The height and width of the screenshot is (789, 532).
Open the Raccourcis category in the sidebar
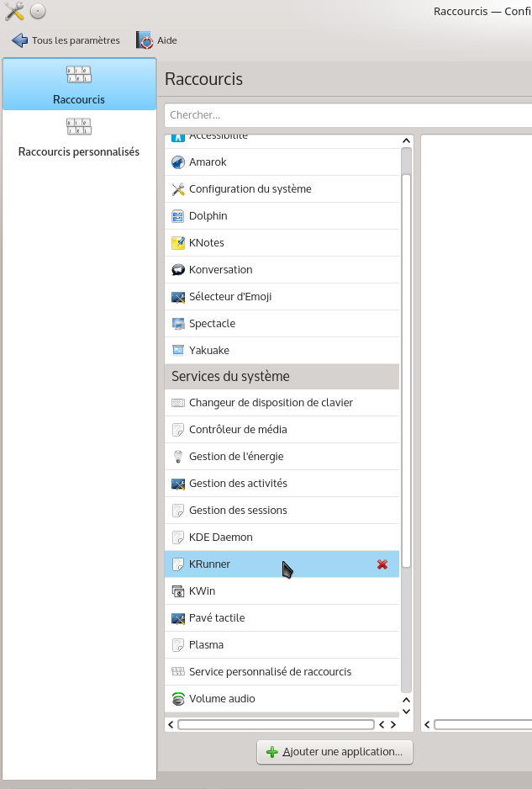click(79, 84)
